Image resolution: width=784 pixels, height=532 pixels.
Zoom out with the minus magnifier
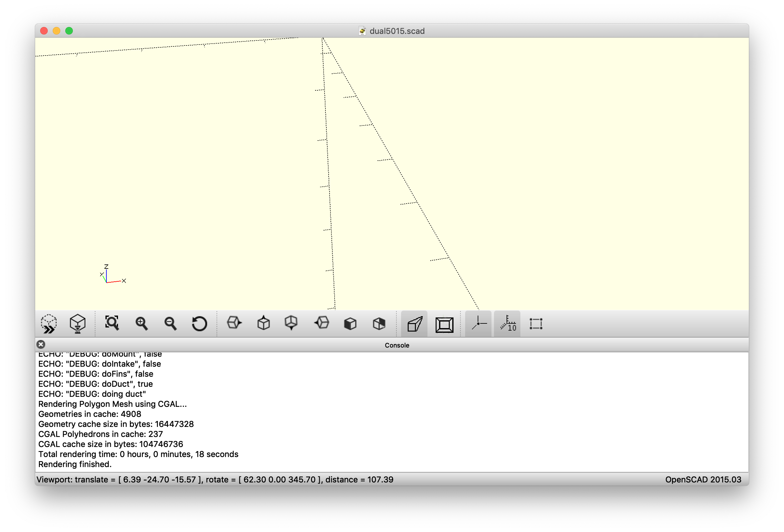[x=170, y=324]
